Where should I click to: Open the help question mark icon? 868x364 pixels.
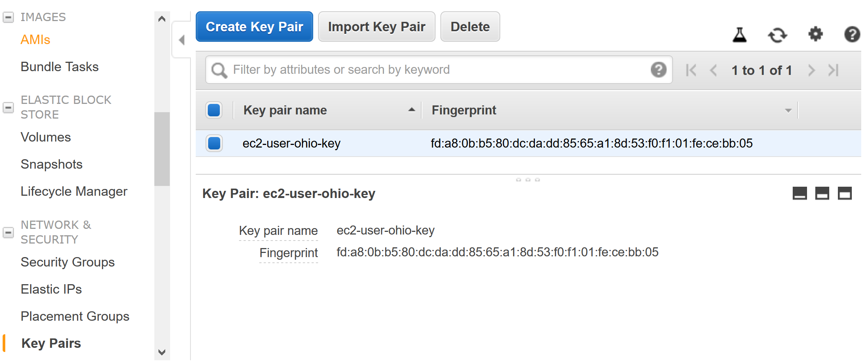852,34
